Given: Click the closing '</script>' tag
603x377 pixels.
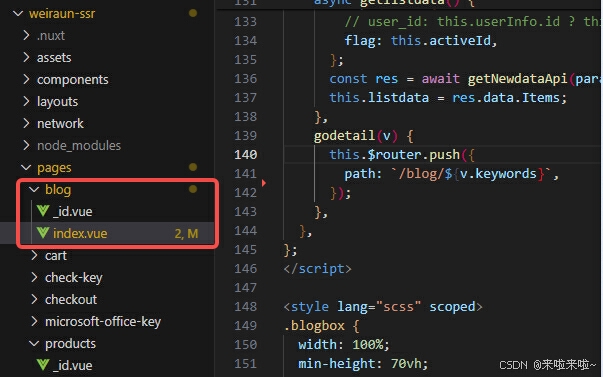Looking at the screenshot, I should (318, 269).
